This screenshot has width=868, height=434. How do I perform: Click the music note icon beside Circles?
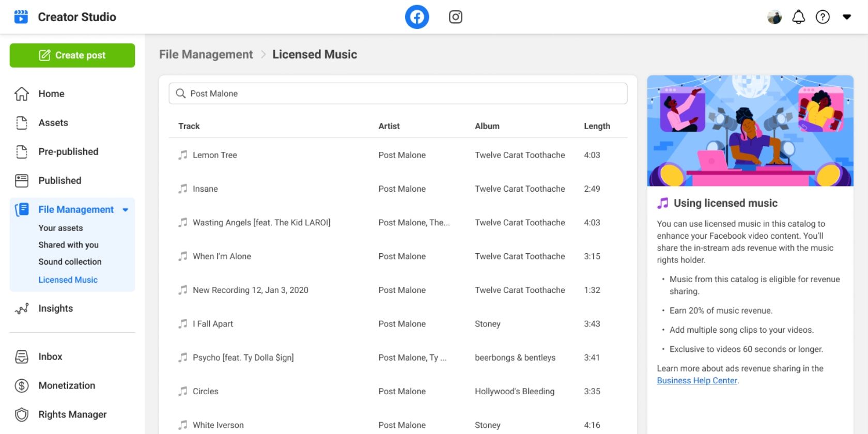coord(183,391)
